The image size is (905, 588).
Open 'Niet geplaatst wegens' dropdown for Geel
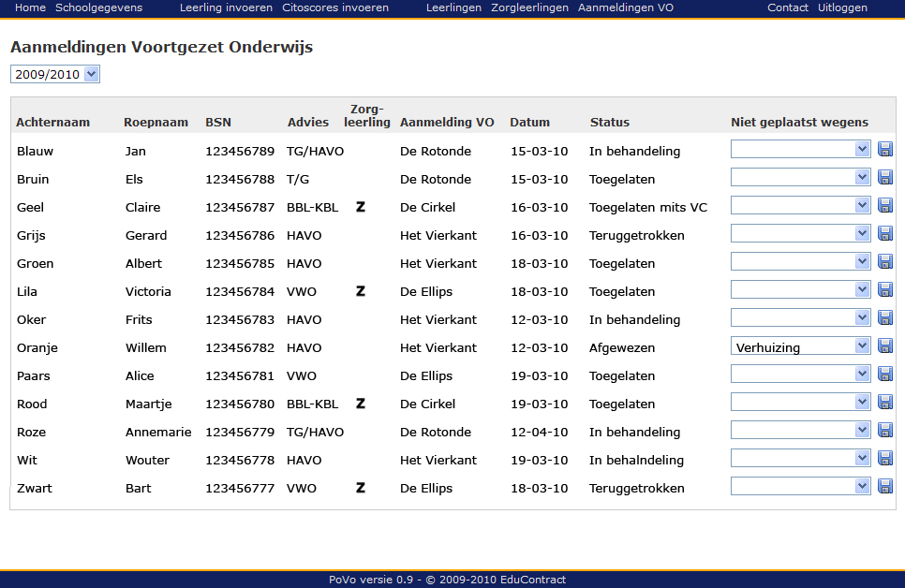(800, 205)
